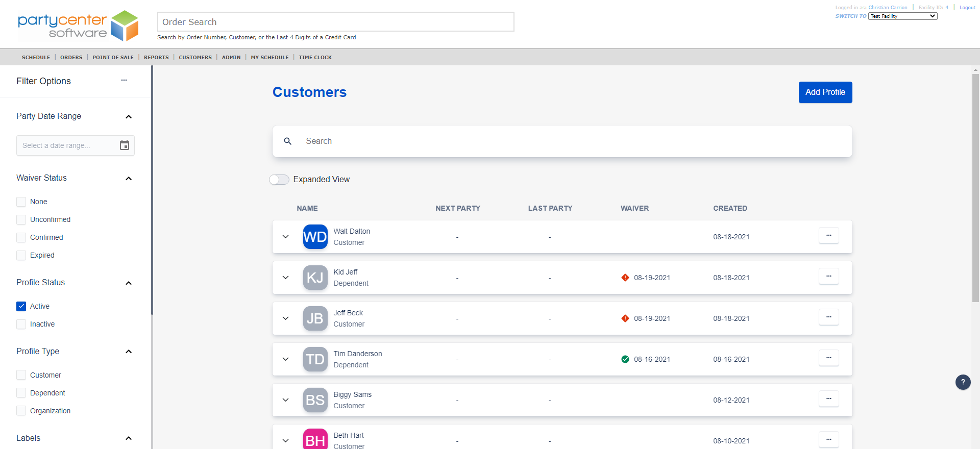Expand Walt Dalton's row chevron
The width and height of the screenshot is (980, 449).
click(286, 237)
